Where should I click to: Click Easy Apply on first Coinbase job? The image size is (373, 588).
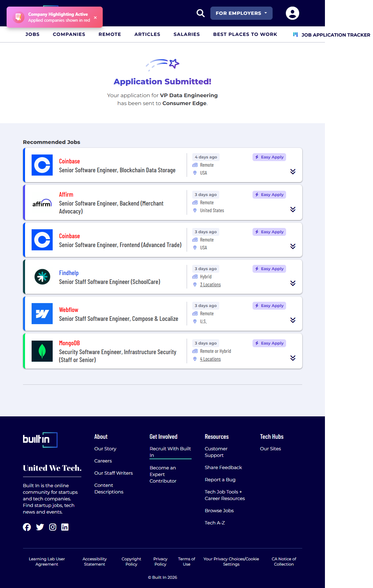(x=269, y=157)
